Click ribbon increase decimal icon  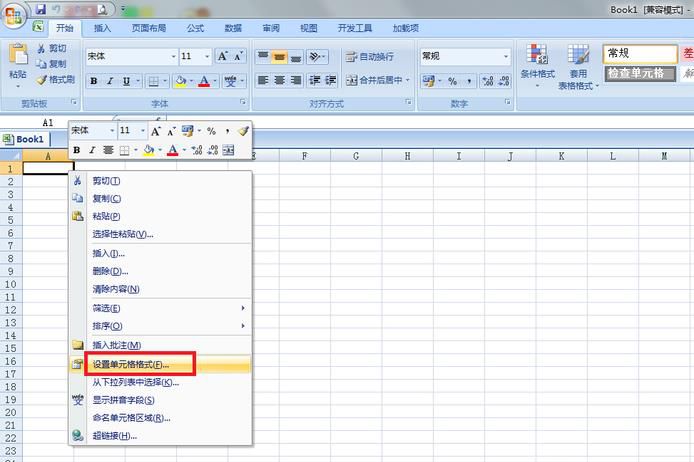pyautogui.click(x=488, y=81)
